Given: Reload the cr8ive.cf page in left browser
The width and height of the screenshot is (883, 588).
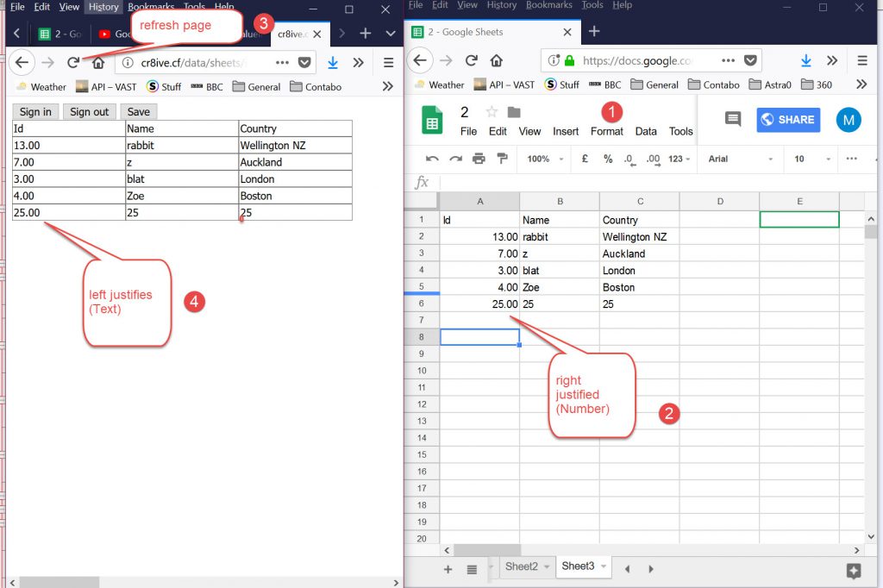Looking at the screenshot, I should (x=73, y=62).
